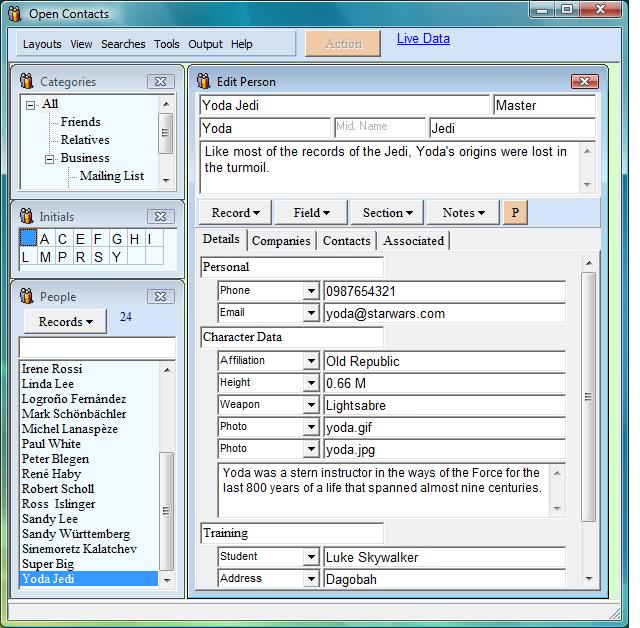Select Peter Blegen in people list

coord(89,459)
